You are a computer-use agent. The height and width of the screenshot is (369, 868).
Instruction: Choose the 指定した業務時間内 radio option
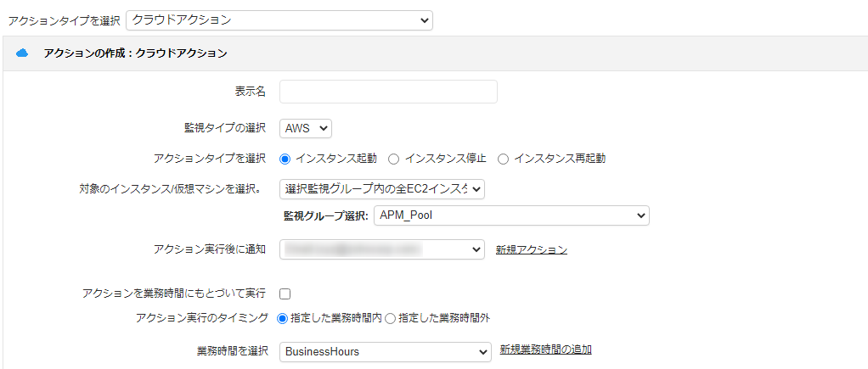283,318
